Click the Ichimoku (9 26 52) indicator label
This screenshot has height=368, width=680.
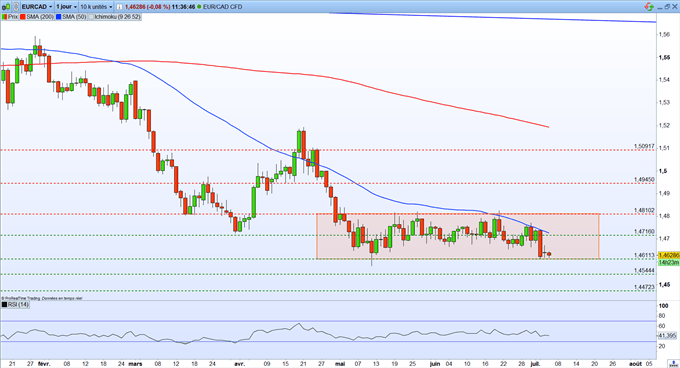[118, 17]
